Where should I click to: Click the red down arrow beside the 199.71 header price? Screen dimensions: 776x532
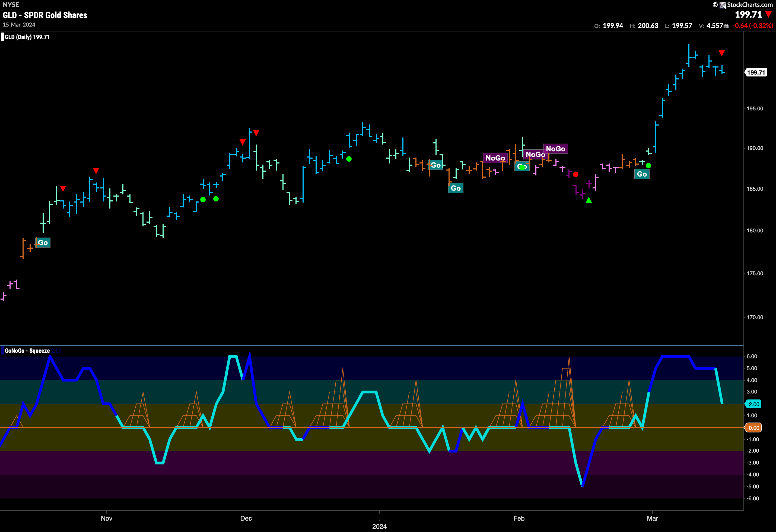[x=769, y=14]
